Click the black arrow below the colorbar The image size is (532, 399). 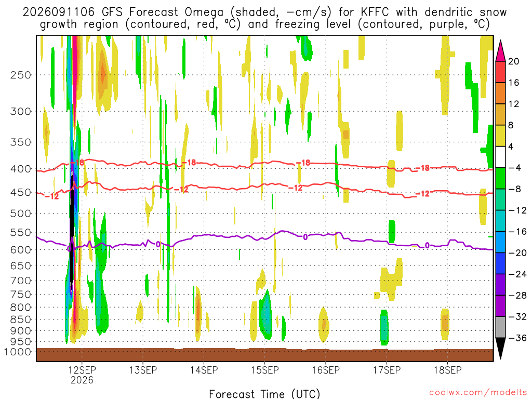point(500,349)
